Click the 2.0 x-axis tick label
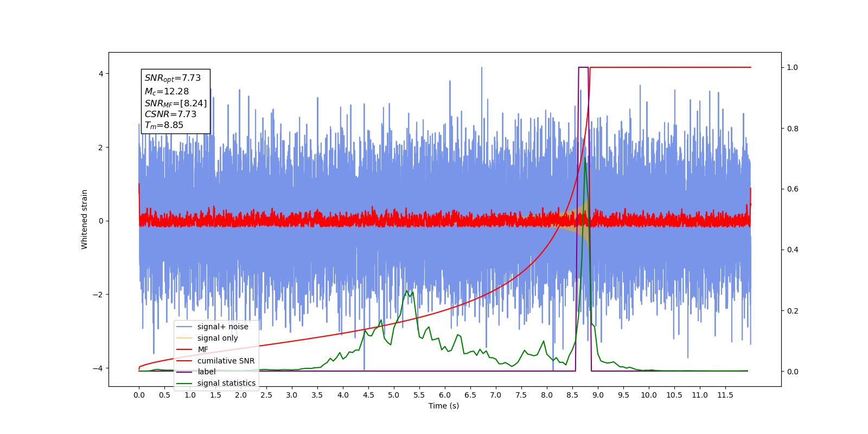 tap(241, 395)
